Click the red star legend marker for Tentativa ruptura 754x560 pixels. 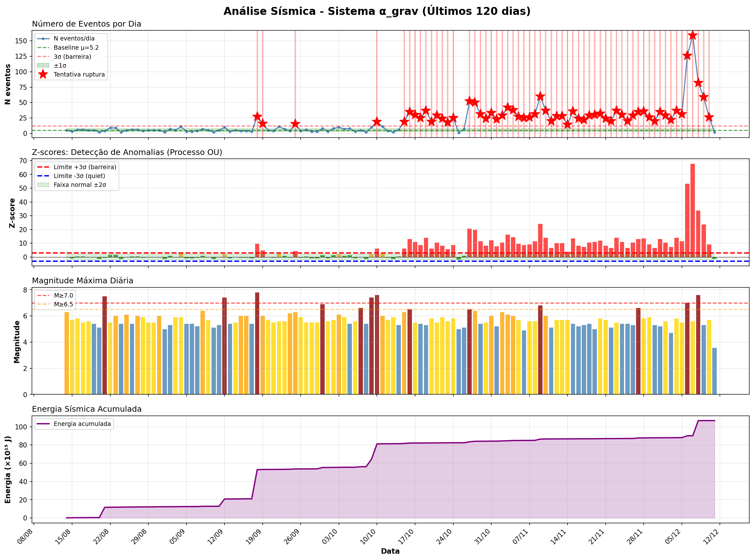[43, 74]
